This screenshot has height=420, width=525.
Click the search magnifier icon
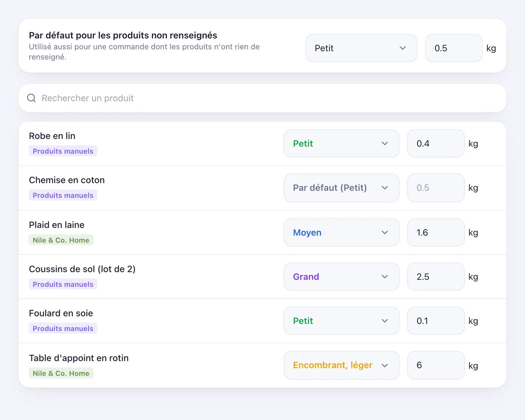click(x=31, y=98)
